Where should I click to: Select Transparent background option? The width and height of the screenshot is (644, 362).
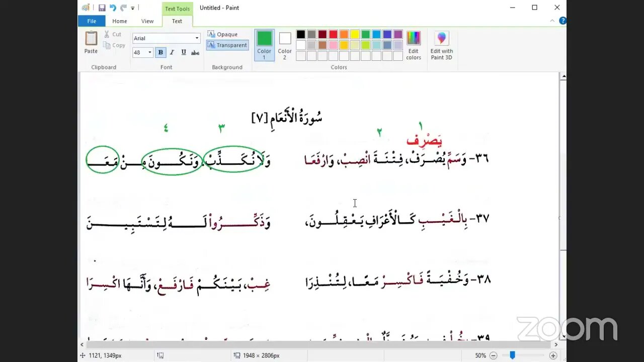pyautogui.click(x=227, y=45)
